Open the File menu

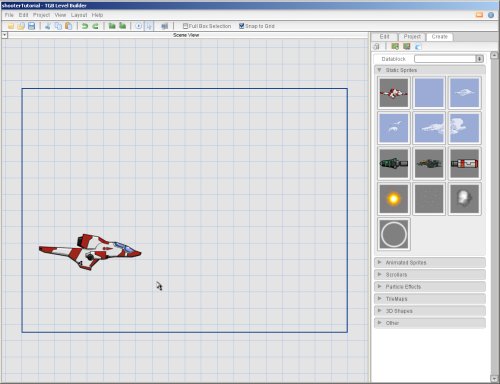point(9,15)
